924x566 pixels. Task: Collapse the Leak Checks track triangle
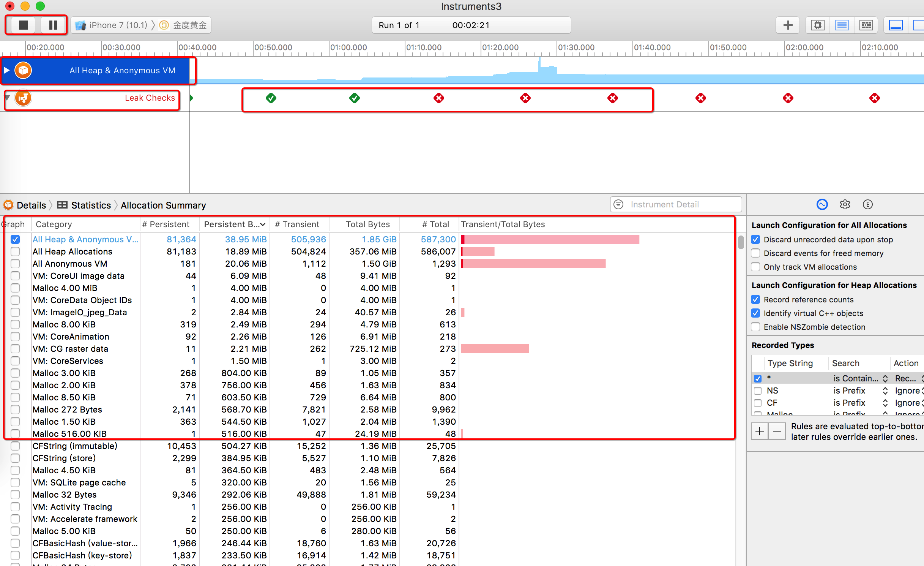click(7, 98)
